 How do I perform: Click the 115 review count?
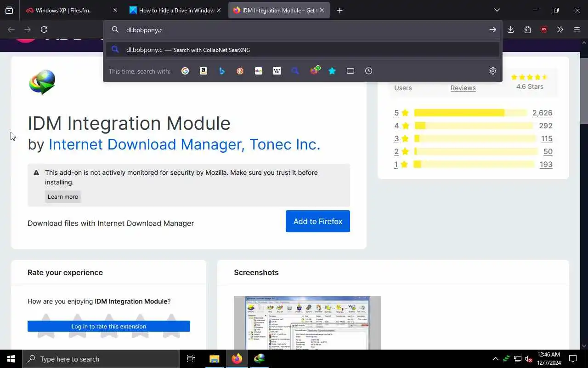click(547, 138)
